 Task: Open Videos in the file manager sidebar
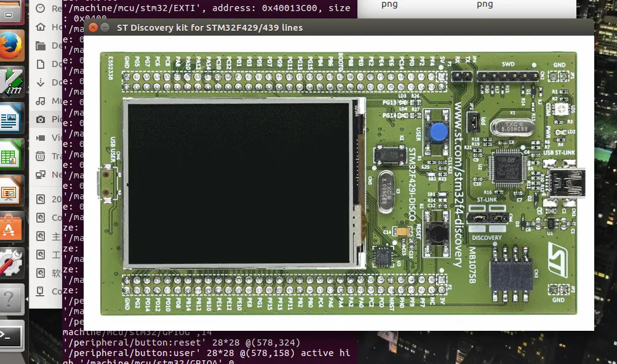pyautogui.click(x=46, y=137)
